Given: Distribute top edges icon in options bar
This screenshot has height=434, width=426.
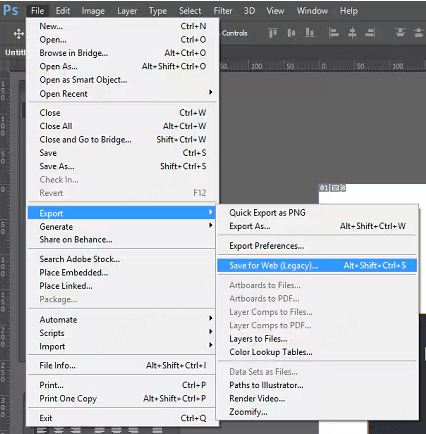Looking at the screenshot, I should tap(400, 33).
